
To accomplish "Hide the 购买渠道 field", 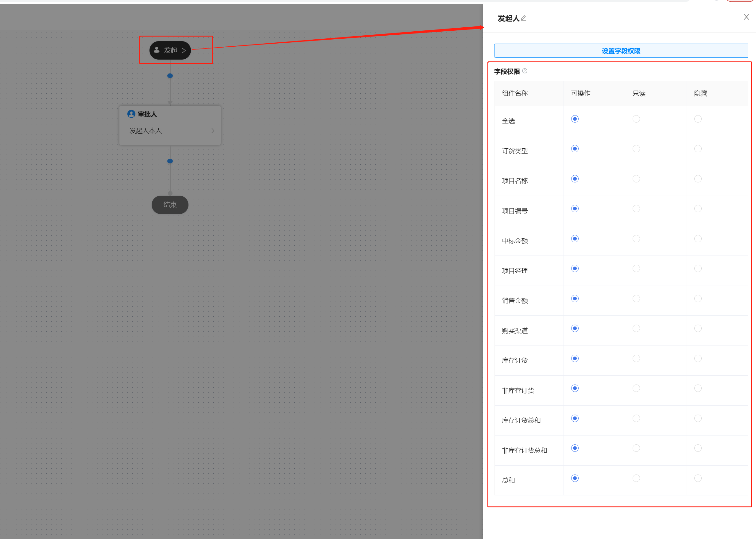I will [x=698, y=328].
